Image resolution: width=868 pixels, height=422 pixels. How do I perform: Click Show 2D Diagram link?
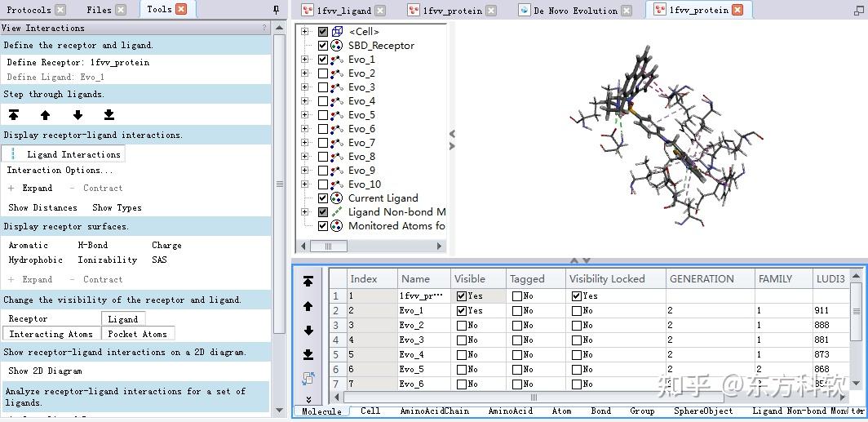[46, 371]
